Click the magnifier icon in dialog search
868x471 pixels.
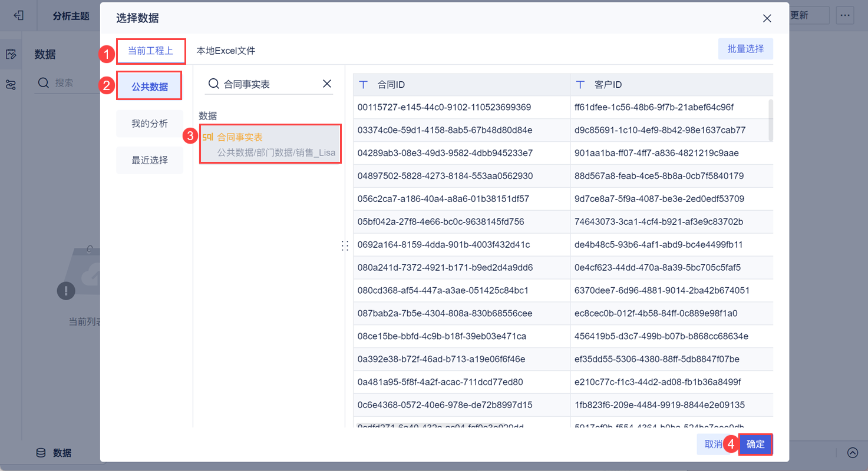(214, 84)
